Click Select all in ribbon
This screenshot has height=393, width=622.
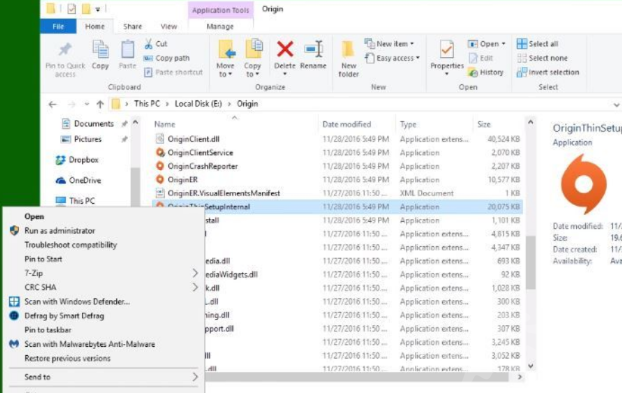[x=538, y=44]
